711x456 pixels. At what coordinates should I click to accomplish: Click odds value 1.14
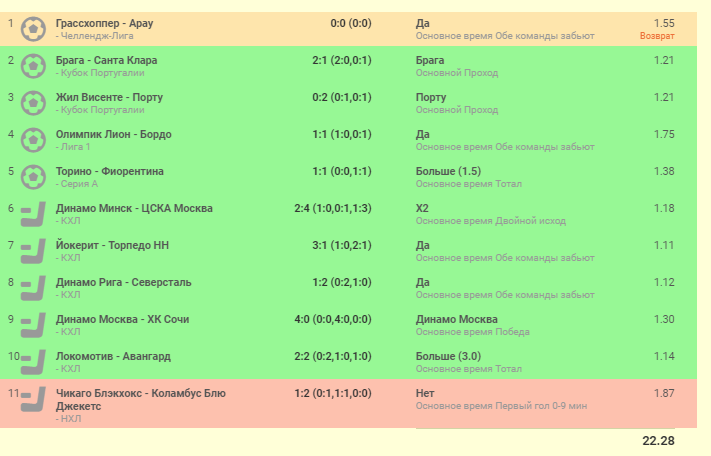click(664, 356)
